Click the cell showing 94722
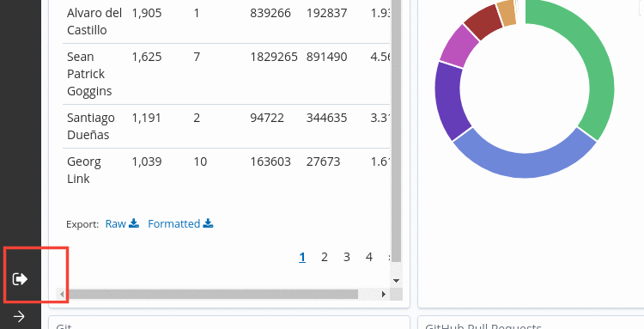Viewport: 644px width, 329px height. tap(267, 118)
